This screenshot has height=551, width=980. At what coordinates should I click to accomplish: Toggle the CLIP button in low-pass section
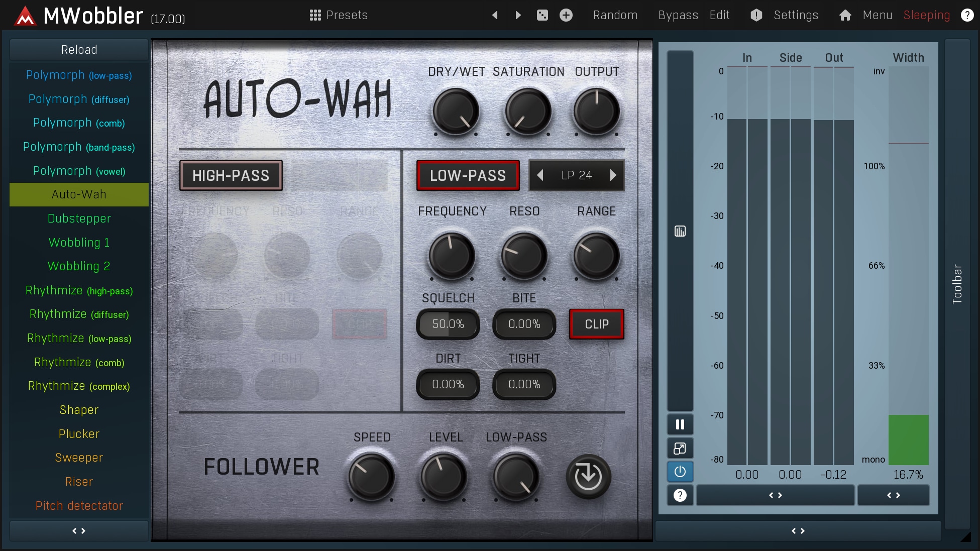click(x=596, y=324)
